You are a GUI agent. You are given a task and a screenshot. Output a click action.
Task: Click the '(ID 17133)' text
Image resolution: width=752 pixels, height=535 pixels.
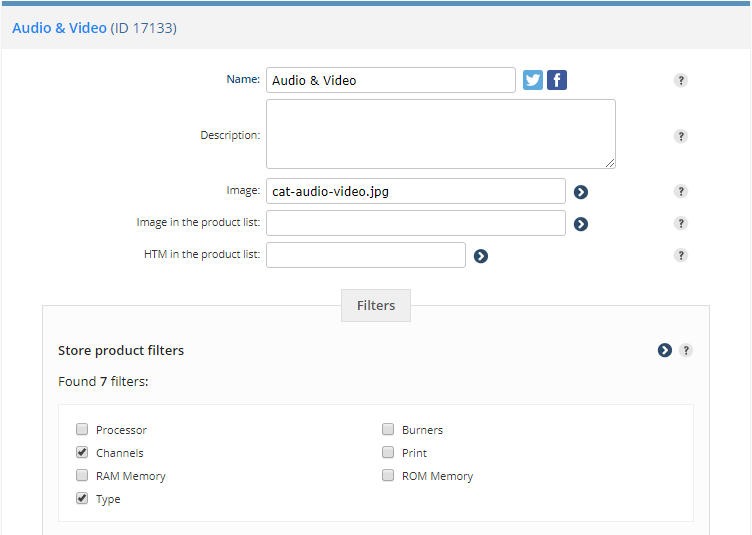coord(144,28)
